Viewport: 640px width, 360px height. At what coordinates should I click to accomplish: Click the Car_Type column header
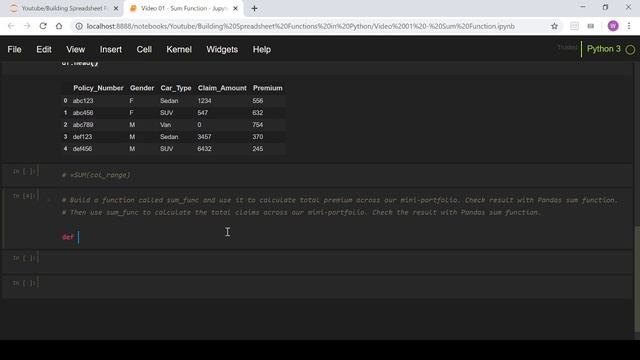[x=176, y=88]
